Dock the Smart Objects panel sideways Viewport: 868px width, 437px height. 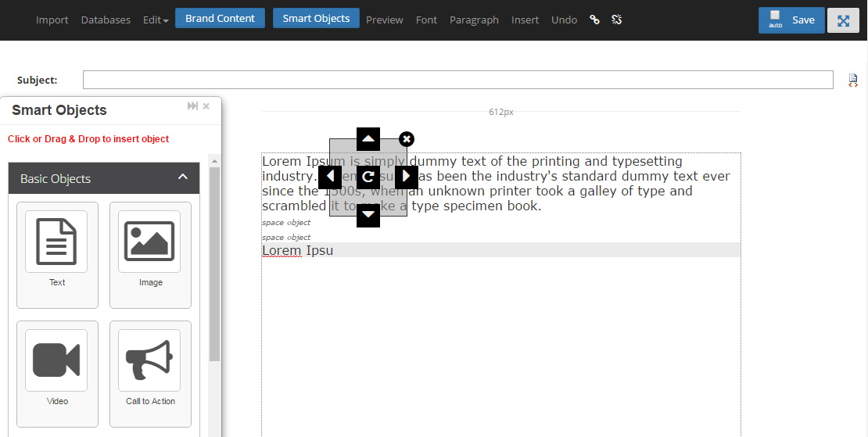[192, 106]
